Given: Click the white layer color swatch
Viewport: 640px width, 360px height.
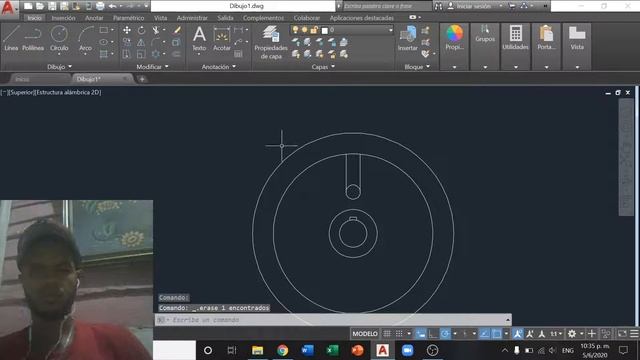Looking at the screenshot, I should pyautogui.click(x=325, y=30).
